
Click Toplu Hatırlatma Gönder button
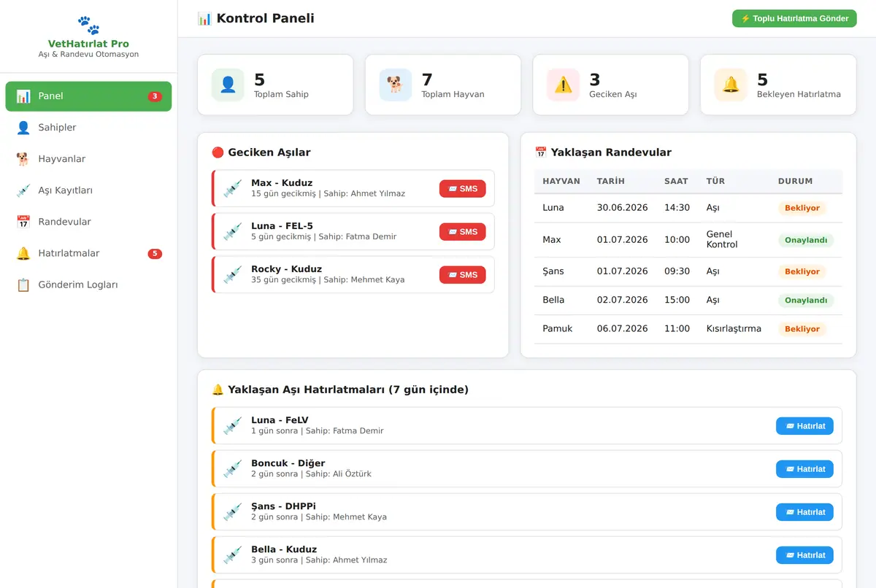794,18
